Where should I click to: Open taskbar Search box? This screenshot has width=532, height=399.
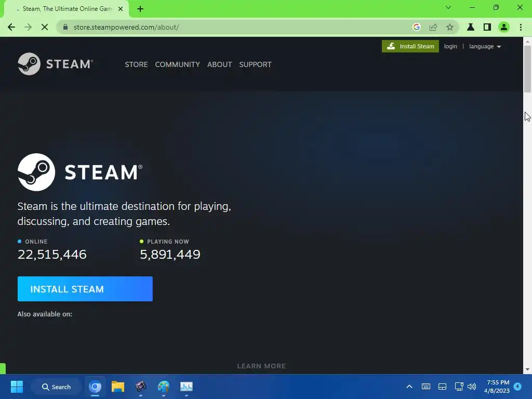(x=56, y=387)
